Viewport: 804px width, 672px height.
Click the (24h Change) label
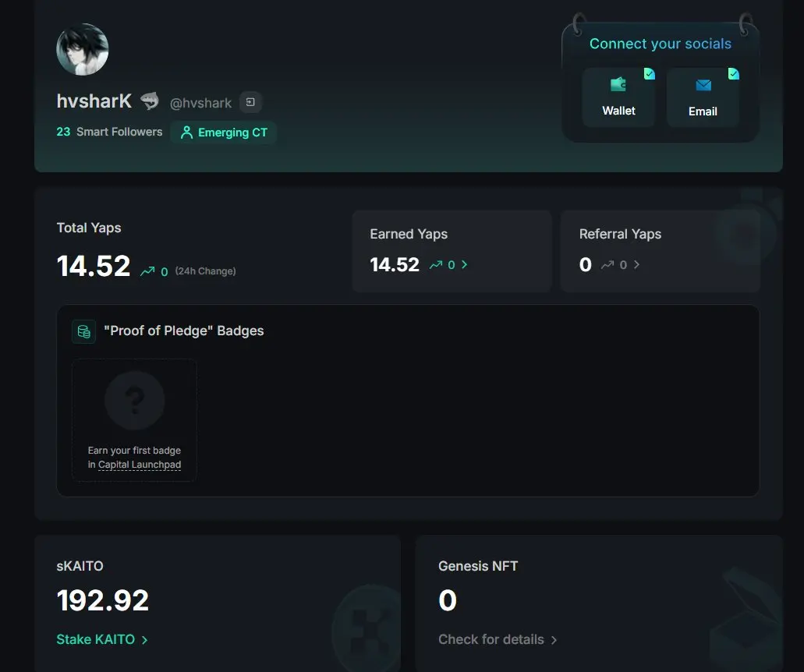205,271
